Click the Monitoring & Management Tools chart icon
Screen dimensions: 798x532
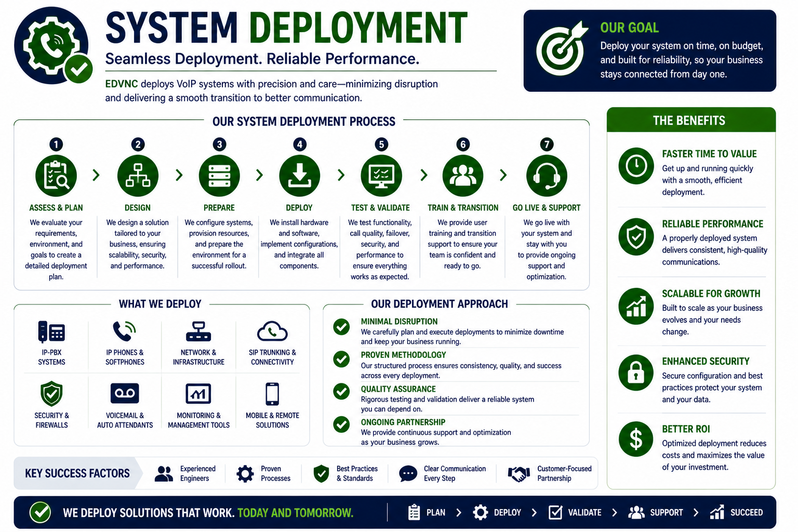pyautogui.click(x=198, y=394)
